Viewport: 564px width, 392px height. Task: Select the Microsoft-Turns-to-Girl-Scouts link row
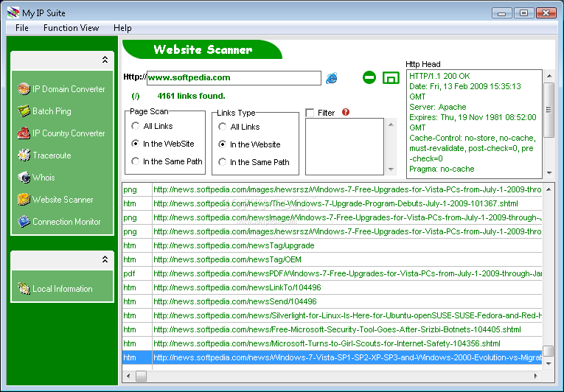point(332,343)
